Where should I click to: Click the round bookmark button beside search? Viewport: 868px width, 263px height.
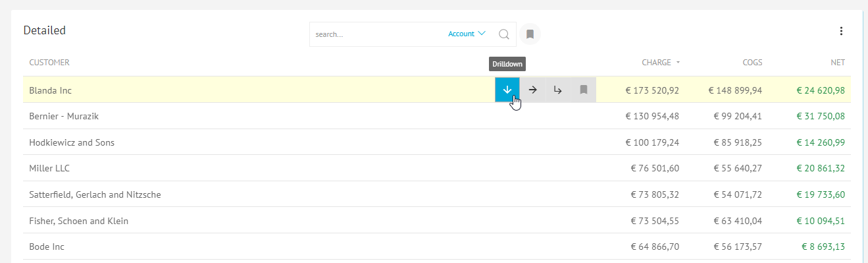coord(530,34)
